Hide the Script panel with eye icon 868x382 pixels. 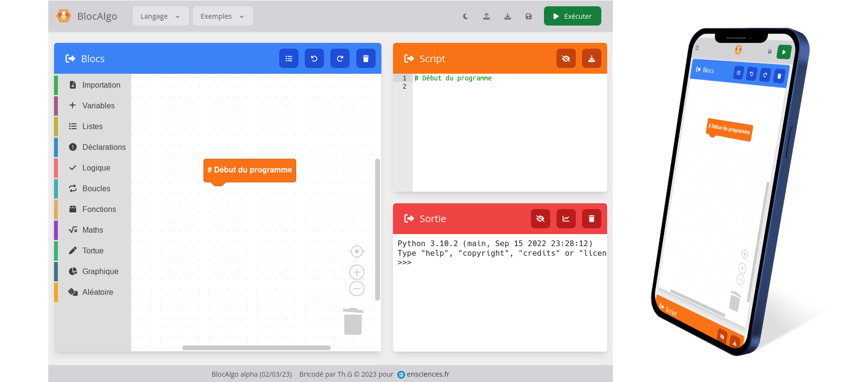click(x=566, y=59)
